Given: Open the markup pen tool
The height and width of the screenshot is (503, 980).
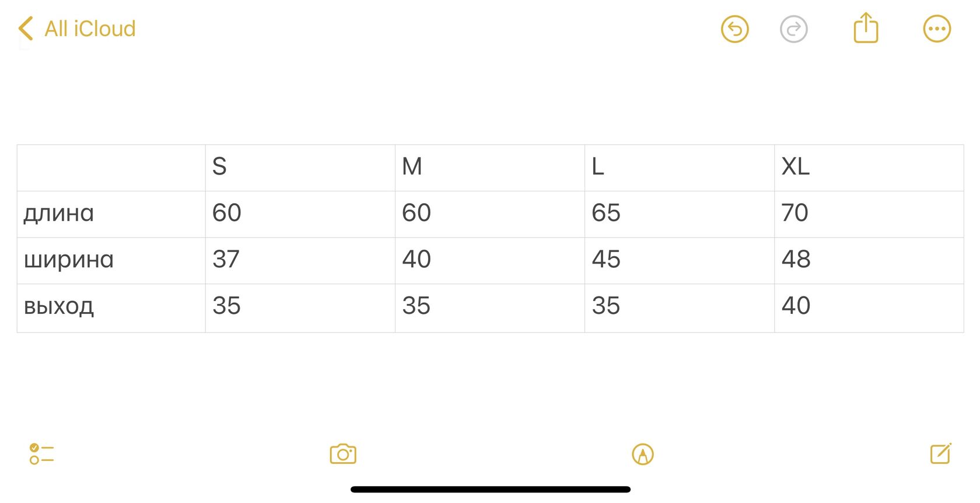Looking at the screenshot, I should click(x=643, y=454).
